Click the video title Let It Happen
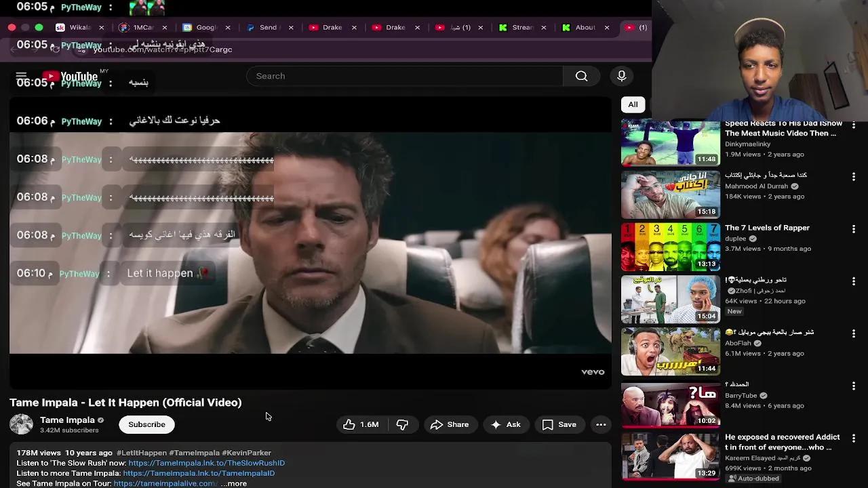The height and width of the screenshot is (488, 868). tap(125, 403)
